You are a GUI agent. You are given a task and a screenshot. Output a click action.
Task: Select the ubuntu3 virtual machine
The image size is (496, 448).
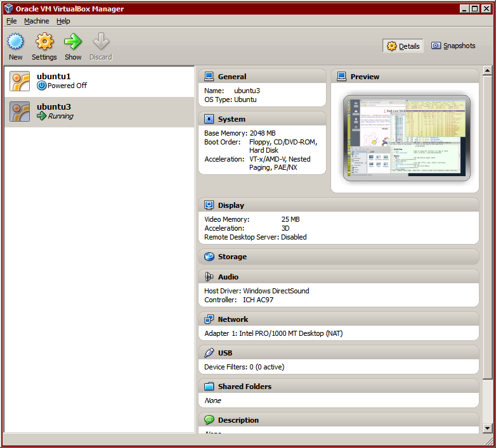pos(99,112)
